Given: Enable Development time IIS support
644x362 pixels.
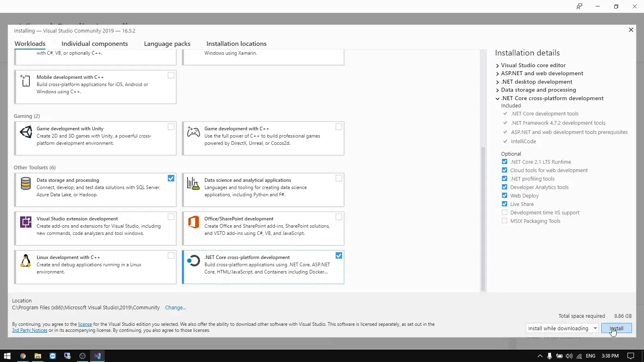Looking at the screenshot, I should (x=504, y=212).
